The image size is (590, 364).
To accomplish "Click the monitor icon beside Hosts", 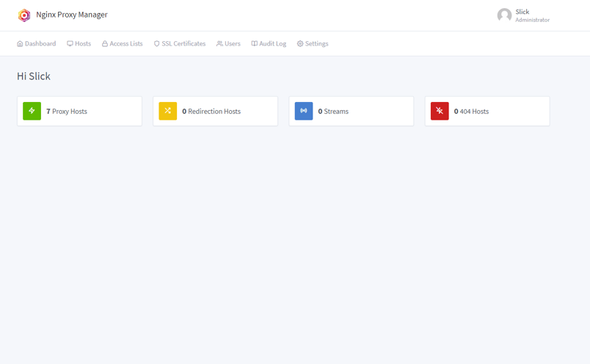I will pyautogui.click(x=70, y=43).
